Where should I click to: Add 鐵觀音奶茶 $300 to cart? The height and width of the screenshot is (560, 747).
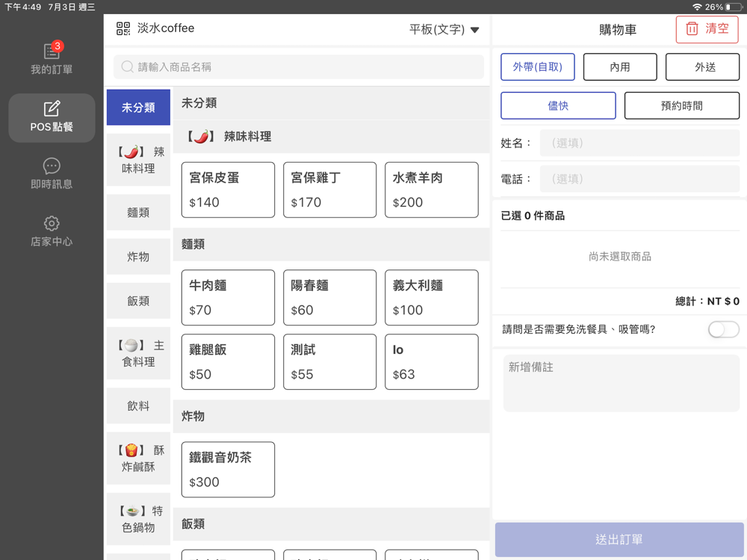[x=228, y=470]
